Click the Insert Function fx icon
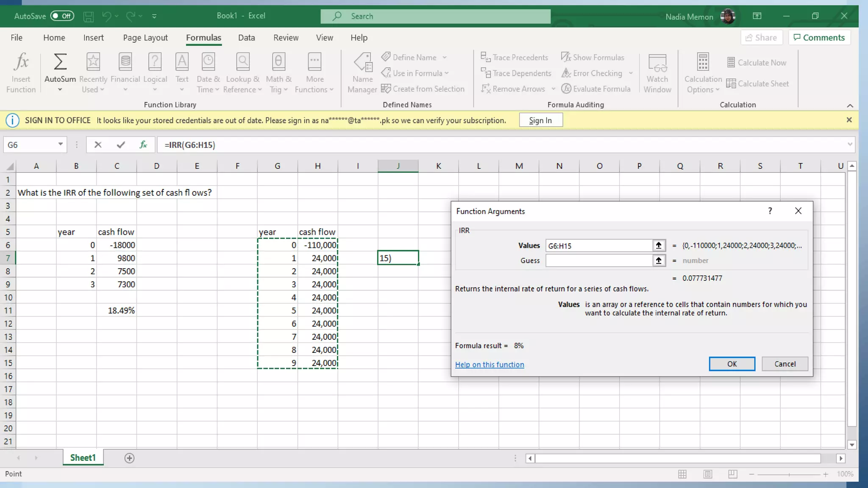The image size is (868, 488). click(x=21, y=62)
